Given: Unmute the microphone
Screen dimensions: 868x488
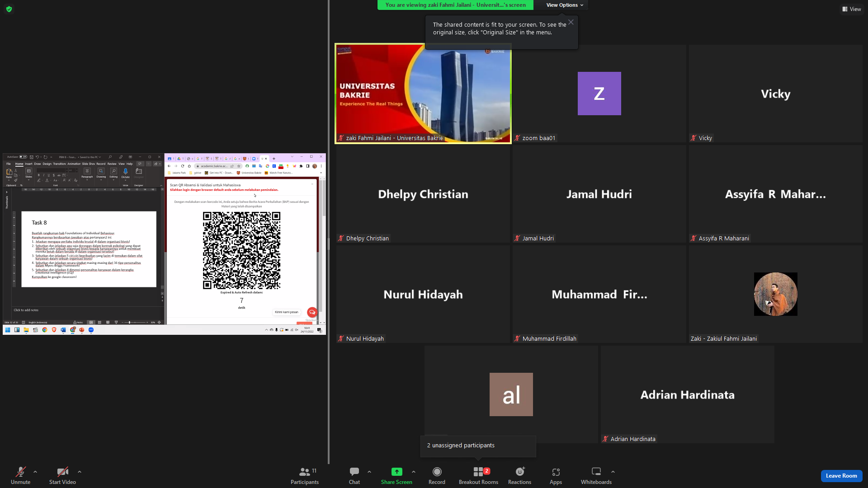Looking at the screenshot, I should coord(20,476).
